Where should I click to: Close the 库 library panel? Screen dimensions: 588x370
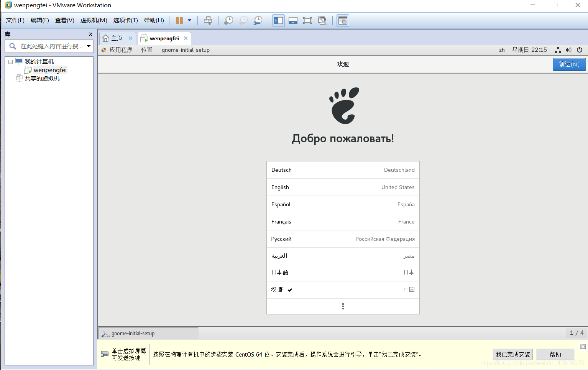[x=90, y=34]
